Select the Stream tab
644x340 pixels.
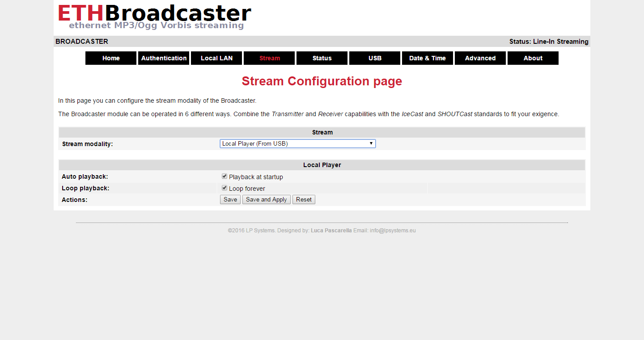point(269,58)
